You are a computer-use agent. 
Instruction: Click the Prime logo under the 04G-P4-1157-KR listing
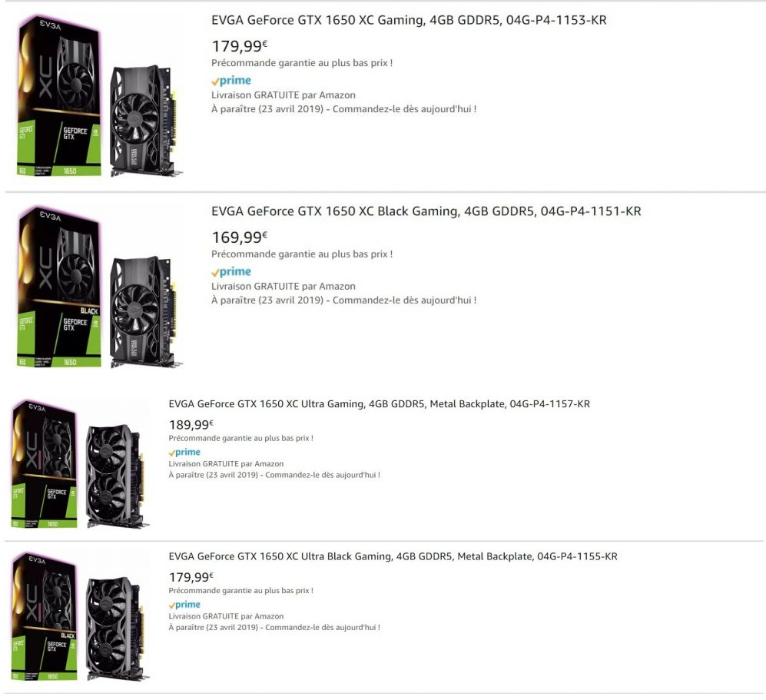point(184,453)
